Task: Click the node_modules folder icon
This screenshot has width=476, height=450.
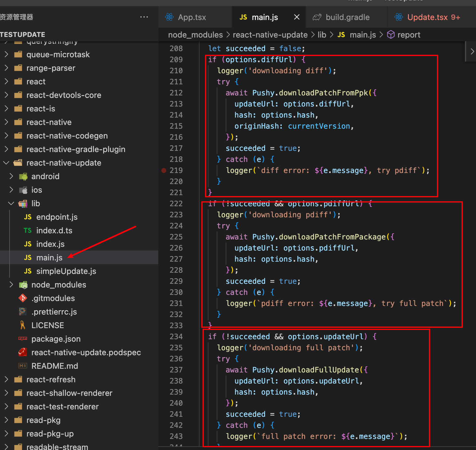Action: [x=23, y=285]
